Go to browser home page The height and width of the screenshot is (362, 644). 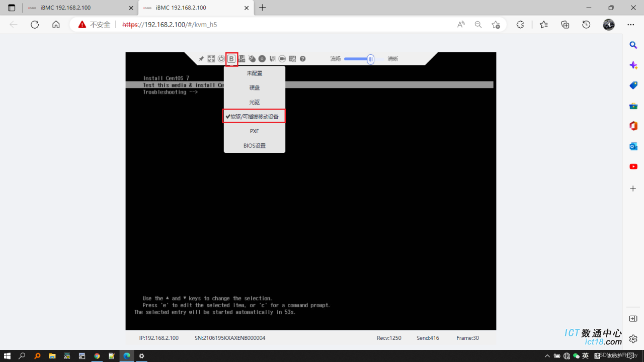click(x=56, y=24)
